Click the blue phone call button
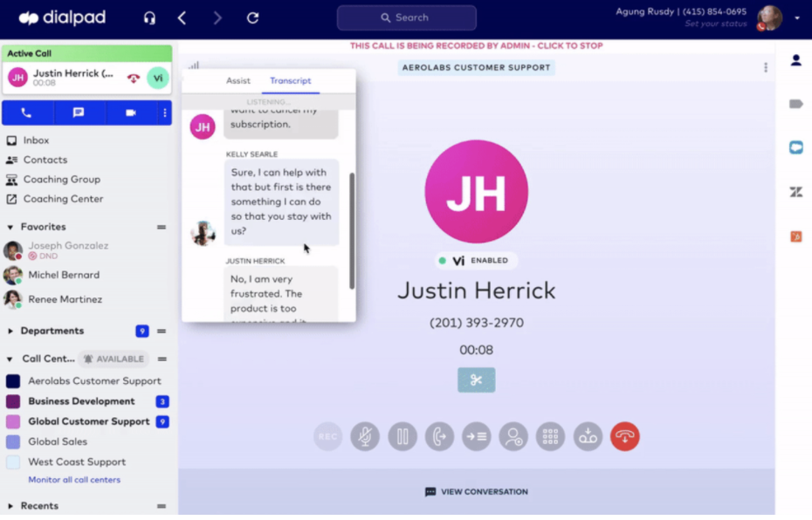The image size is (812, 520). (x=26, y=113)
